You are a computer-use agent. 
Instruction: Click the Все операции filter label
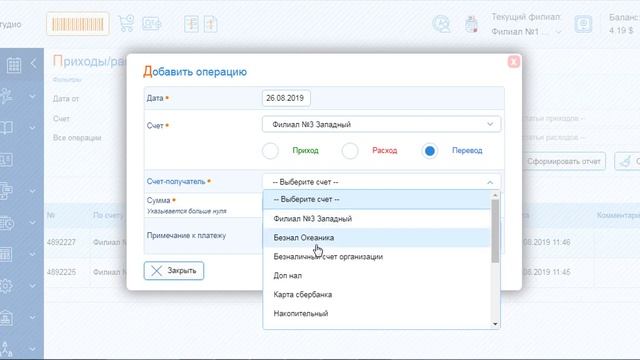pyautogui.click(x=77, y=138)
